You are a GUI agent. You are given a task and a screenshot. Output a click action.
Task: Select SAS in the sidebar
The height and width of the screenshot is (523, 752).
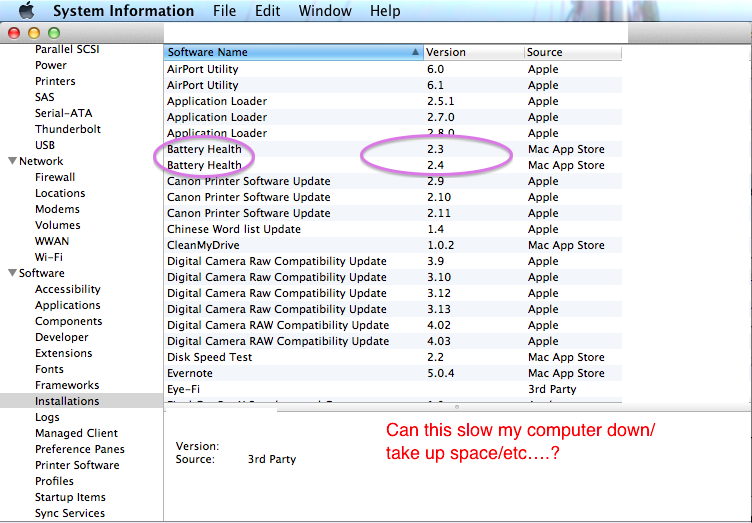[x=45, y=97]
